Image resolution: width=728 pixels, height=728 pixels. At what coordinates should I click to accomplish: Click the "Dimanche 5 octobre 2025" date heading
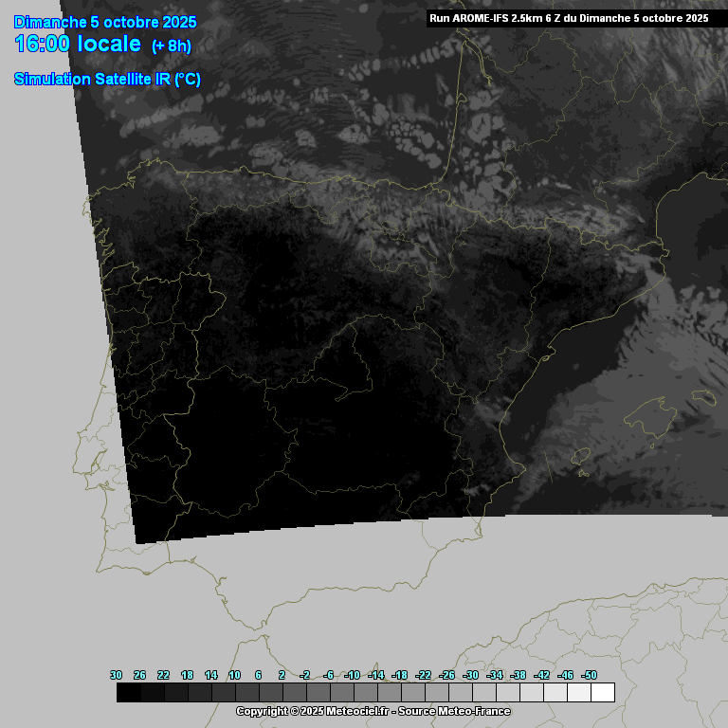[x=105, y=22]
